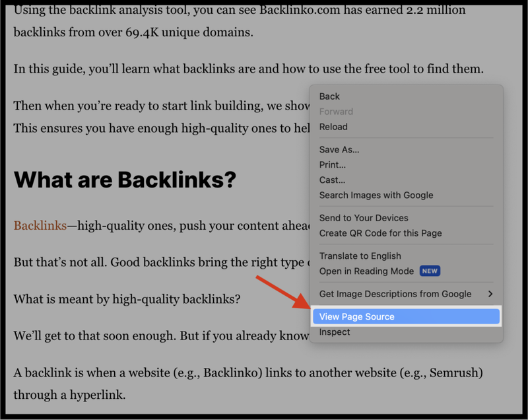Choose Cast from the context menu
Image resolution: width=528 pixels, height=420 pixels.
tap(331, 180)
